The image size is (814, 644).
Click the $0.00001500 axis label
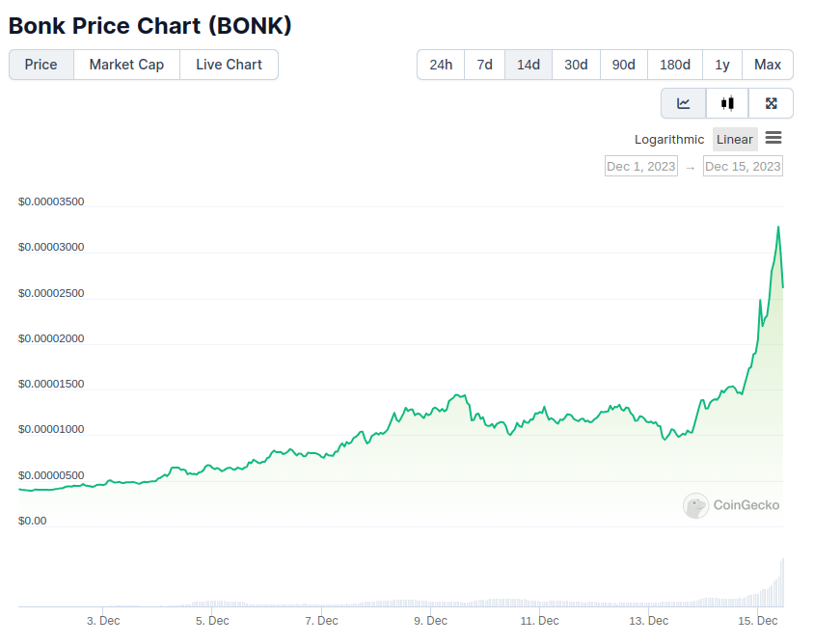coord(51,384)
